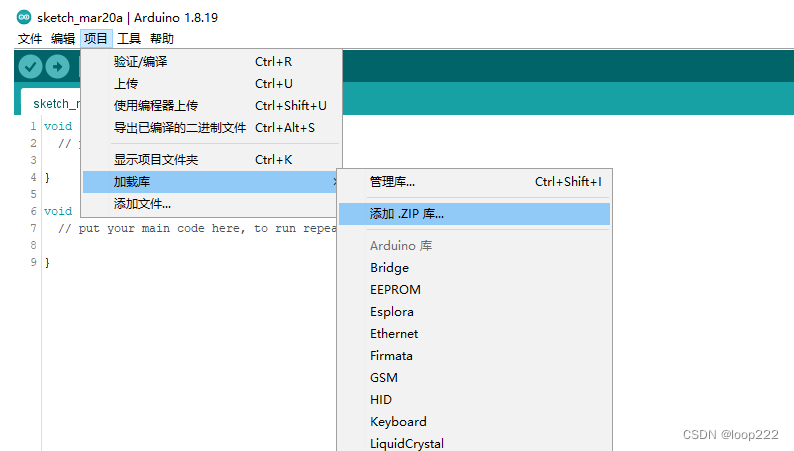
Task: Select 导出已编译的二进制文件 entry
Action: click(x=212, y=128)
